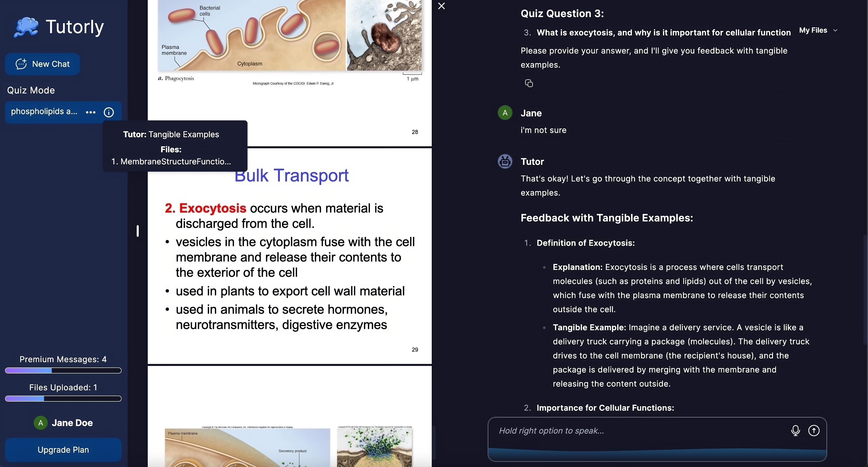Click the New Chat icon button
The width and height of the screenshot is (868, 467).
pyautogui.click(x=21, y=63)
